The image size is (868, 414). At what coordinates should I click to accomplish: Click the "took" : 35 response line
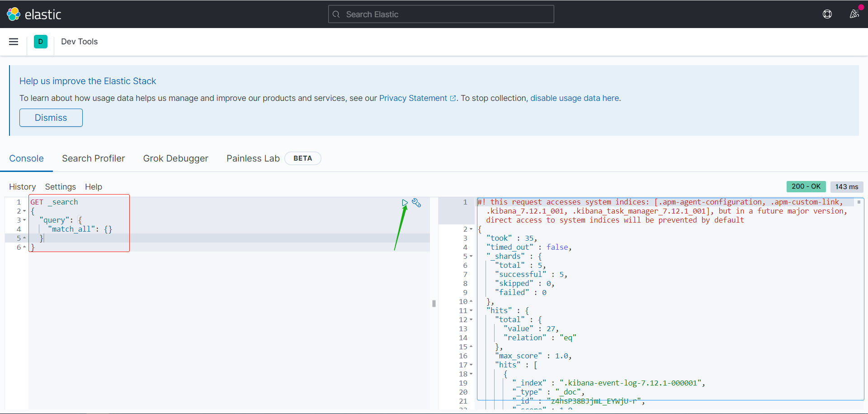[x=512, y=238]
